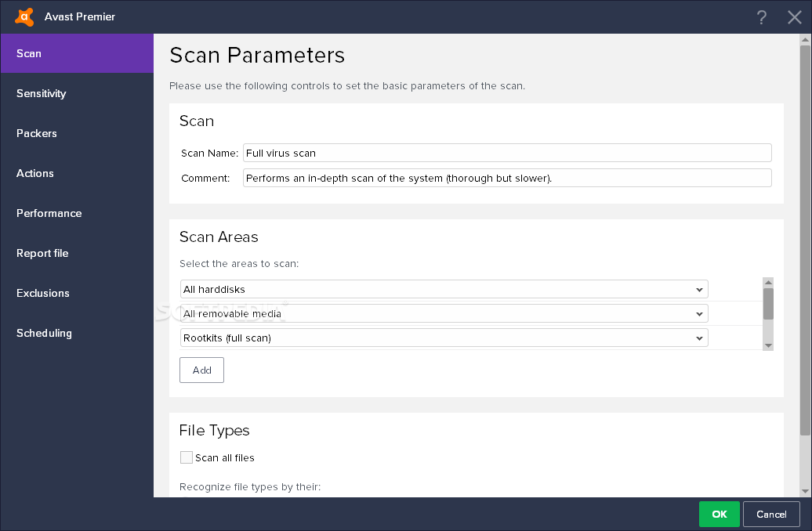Open the Performance tab
This screenshot has height=531, width=812.
(77, 213)
